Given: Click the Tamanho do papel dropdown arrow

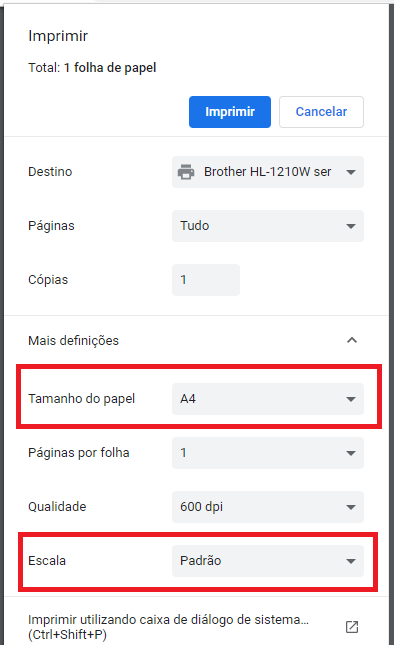Looking at the screenshot, I should 351,399.
